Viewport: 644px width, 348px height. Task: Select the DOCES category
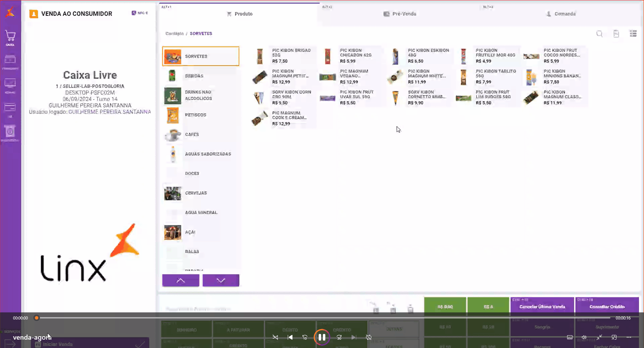click(x=201, y=173)
